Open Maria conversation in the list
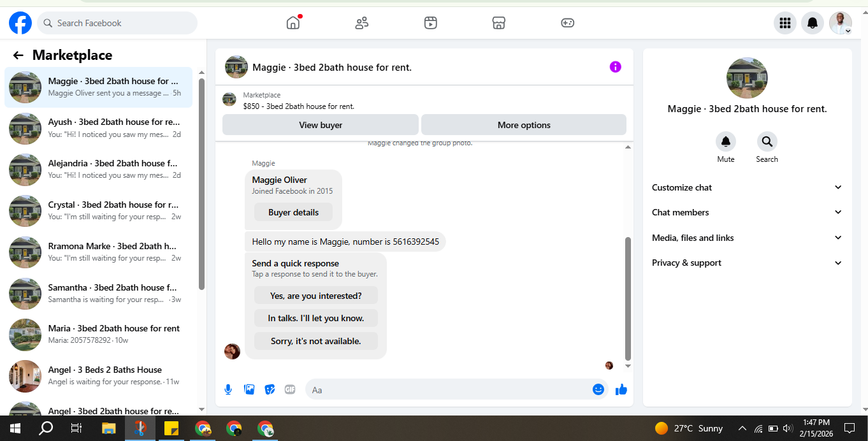 tap(98, 335)
